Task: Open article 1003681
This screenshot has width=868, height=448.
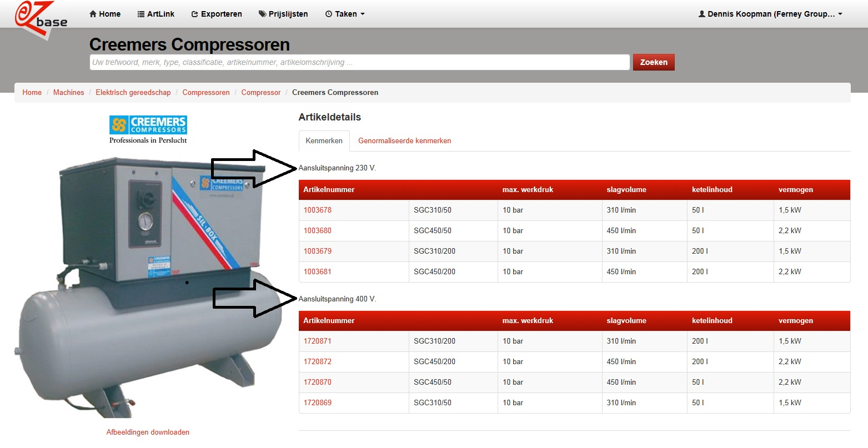Action: [318, 271]
